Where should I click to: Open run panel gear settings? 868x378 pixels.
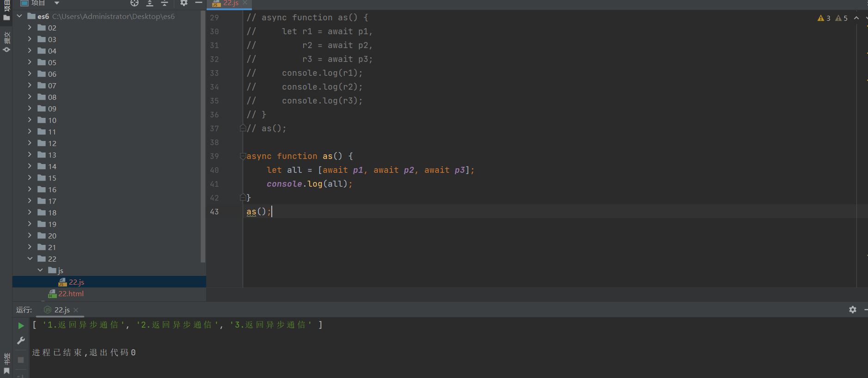[853, 310]
